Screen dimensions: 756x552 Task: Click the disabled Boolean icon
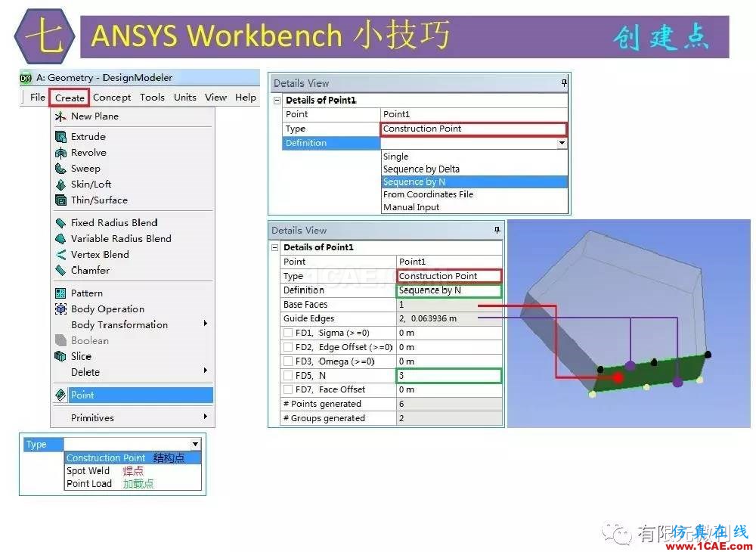pyautogui.click(x=60, y=340)
